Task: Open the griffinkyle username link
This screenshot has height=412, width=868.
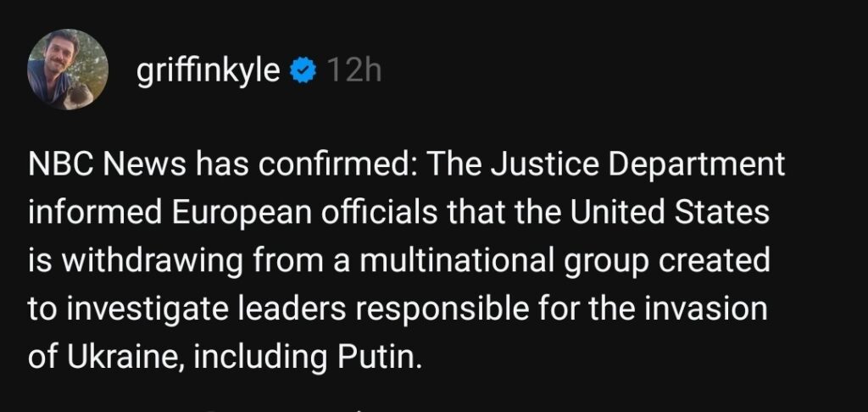Action: point(208,71)
